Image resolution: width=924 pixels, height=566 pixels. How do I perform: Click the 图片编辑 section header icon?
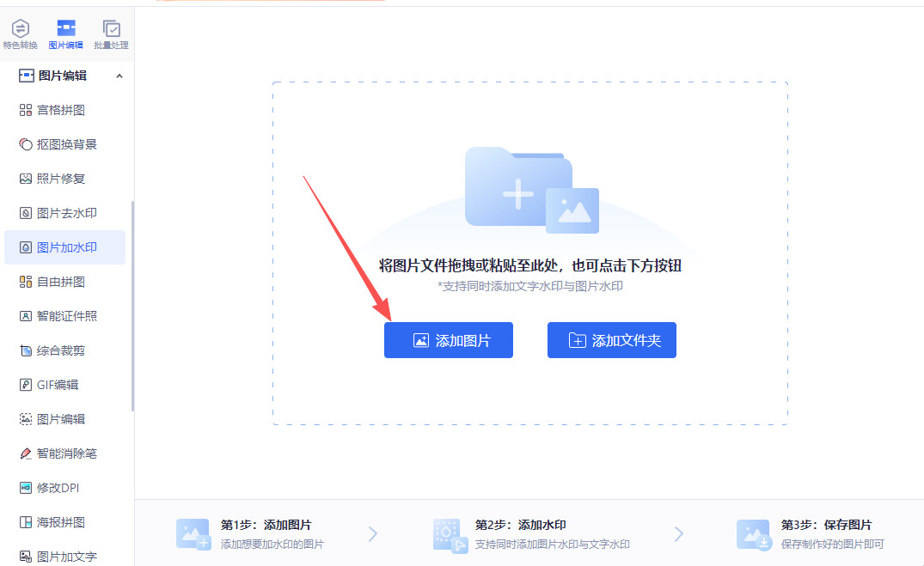26,76
